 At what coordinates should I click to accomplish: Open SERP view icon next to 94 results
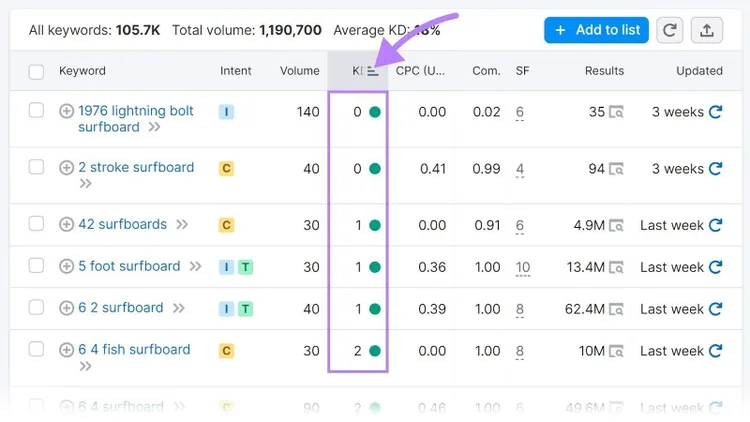(616, 169)
